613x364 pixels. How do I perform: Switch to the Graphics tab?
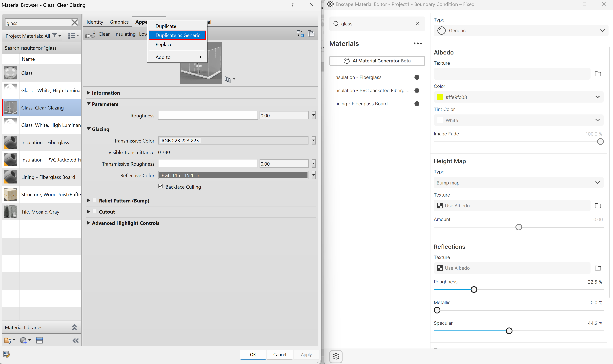click(119, 22)
